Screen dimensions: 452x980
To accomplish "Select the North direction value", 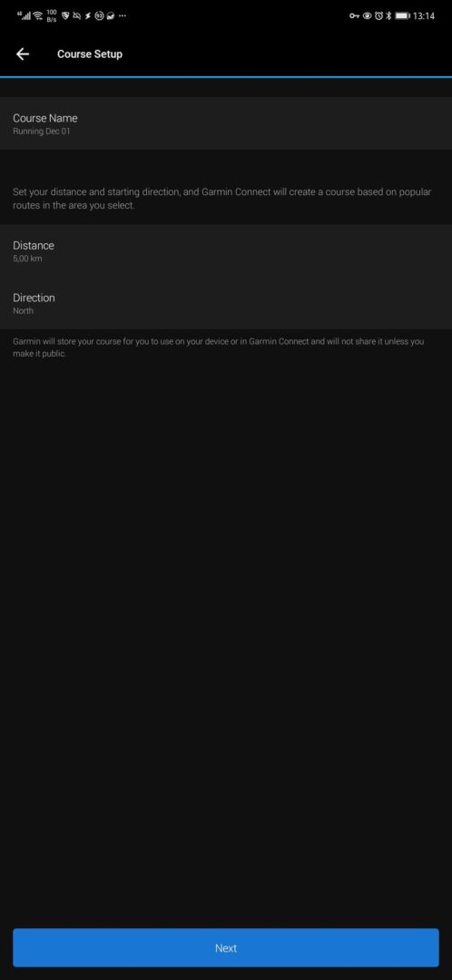I will pyautogui.click(x=23, y=310).
